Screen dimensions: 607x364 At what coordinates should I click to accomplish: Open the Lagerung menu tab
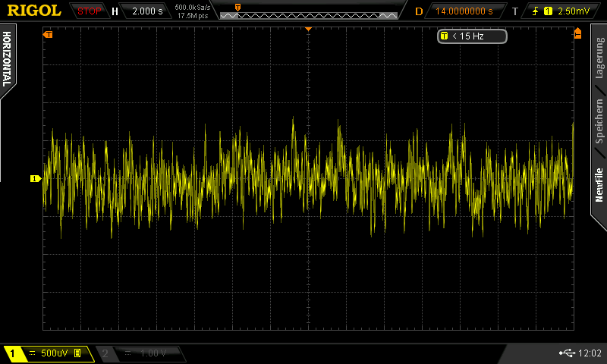pyautogui.click(x=599, y=58)
